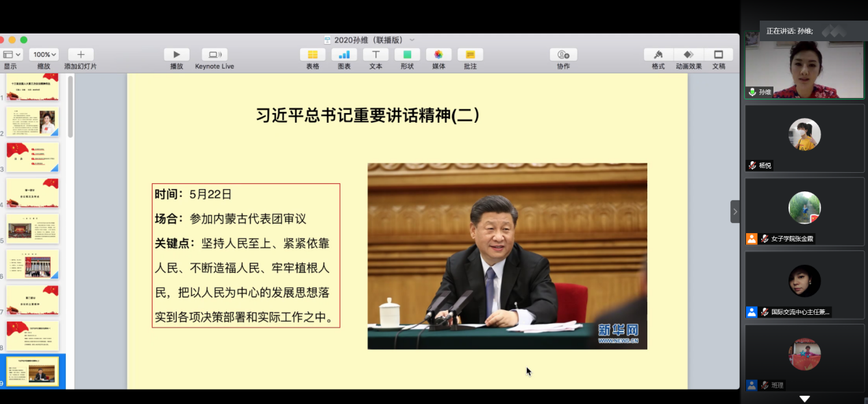Screen dimensions: 868x404
Task: Collapse the participant video panel arrow
Action: 735,211
